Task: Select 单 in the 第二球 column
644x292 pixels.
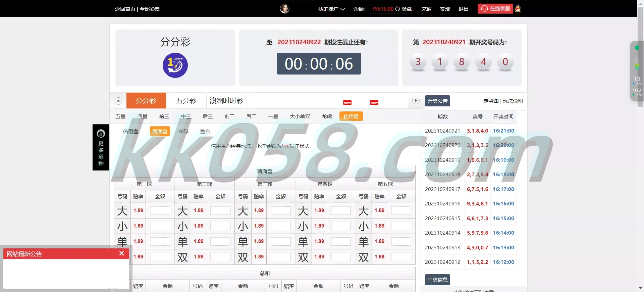Action: pyautogui.click(x=182, y=242)
